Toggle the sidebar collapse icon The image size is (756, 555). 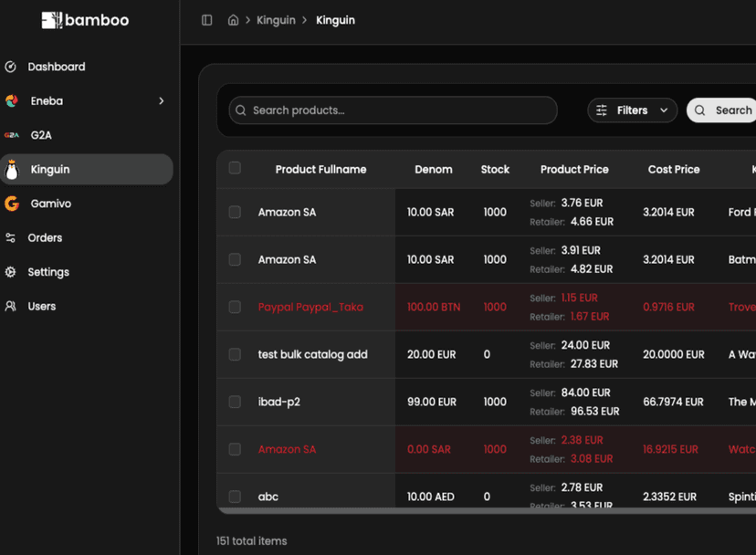pyautogui.click(x=207, y=20)
